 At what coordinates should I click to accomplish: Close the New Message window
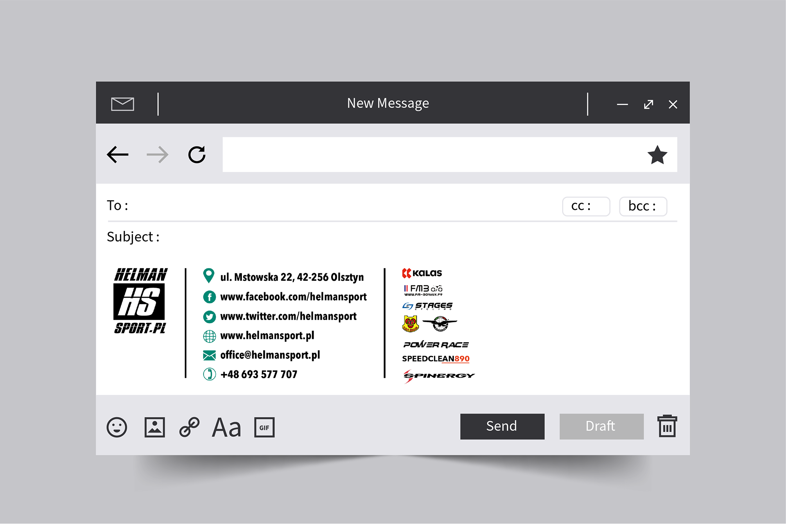click(x=673, y=104)
